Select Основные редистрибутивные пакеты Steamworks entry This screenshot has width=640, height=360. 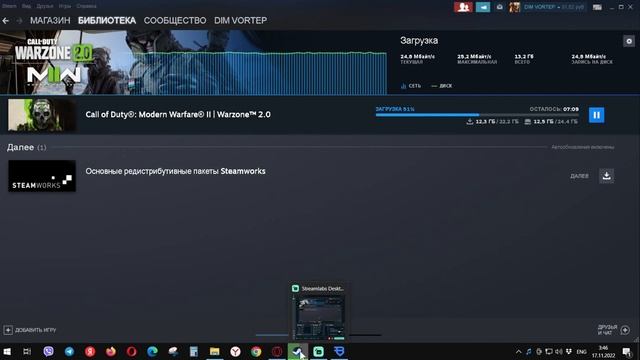[x=176, y=171]
